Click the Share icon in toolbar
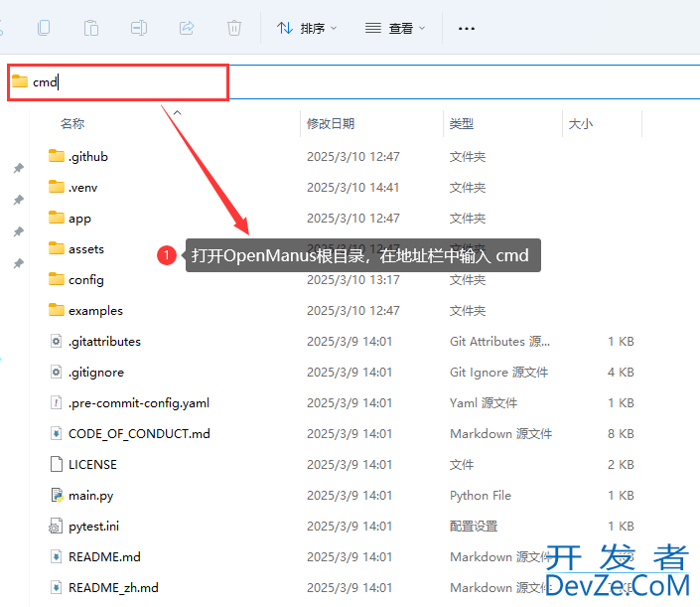Screen dimensions: 700x607 (187, 28)
